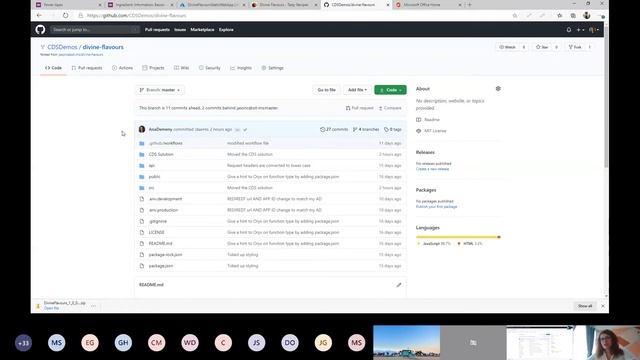
Task: Click the page vertical scrollbar
Action: [x=606, y=98]
